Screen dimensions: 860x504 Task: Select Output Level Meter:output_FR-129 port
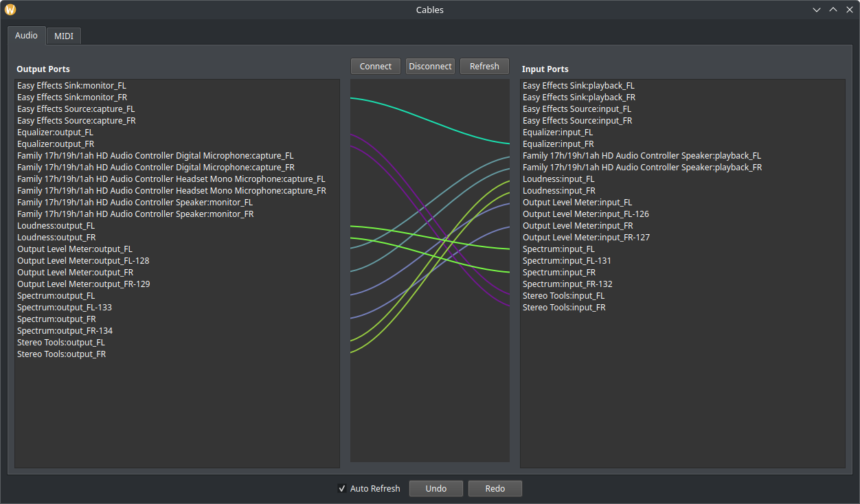click(83, 284)
